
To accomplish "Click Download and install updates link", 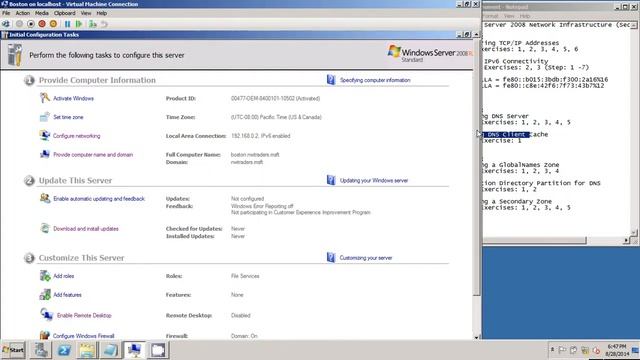I will 86,229.
